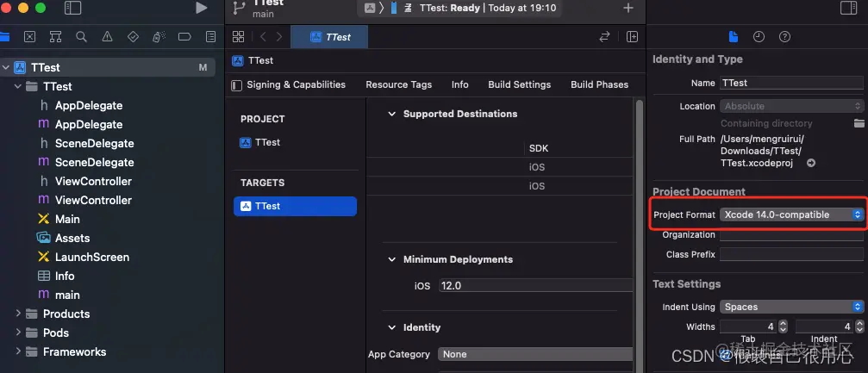The height and width of the screenshot is (373, 868).
Task: Switch to Info tab
Action: coord(460,84)
